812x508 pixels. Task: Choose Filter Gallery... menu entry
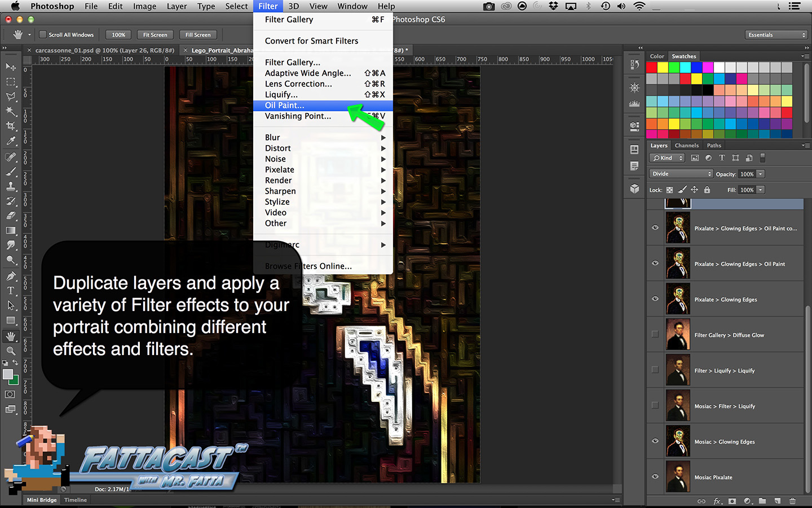[323, 62]
